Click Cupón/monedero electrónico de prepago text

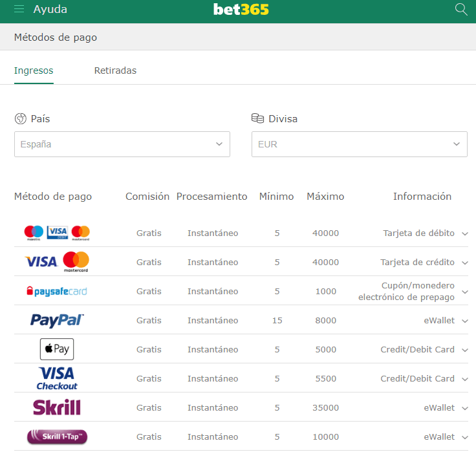[x=407, y=291]
